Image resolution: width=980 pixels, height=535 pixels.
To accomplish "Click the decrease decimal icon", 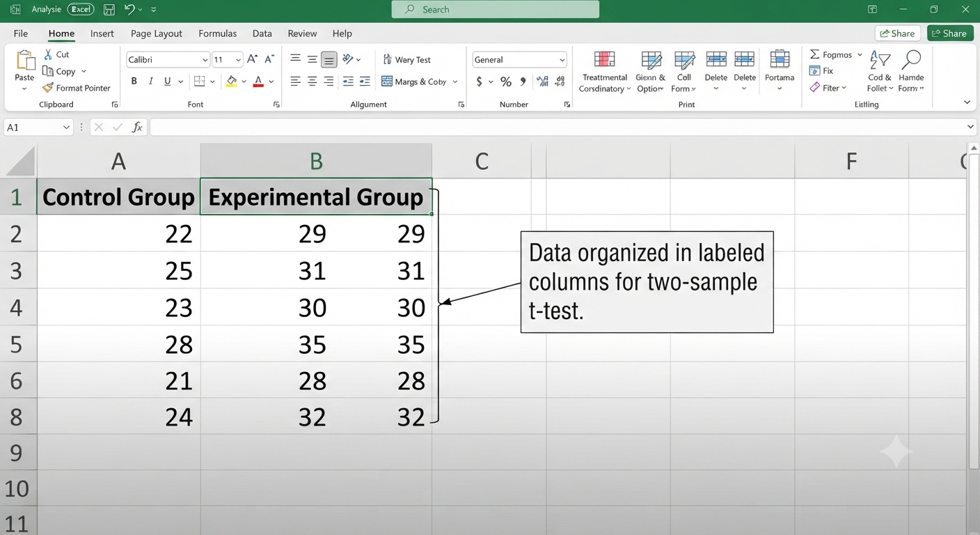I will click(x=560, y=82).
